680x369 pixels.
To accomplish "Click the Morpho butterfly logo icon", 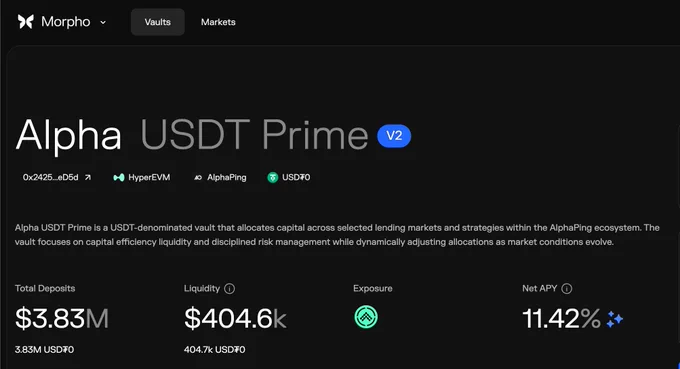I will (x=26, y=22).
